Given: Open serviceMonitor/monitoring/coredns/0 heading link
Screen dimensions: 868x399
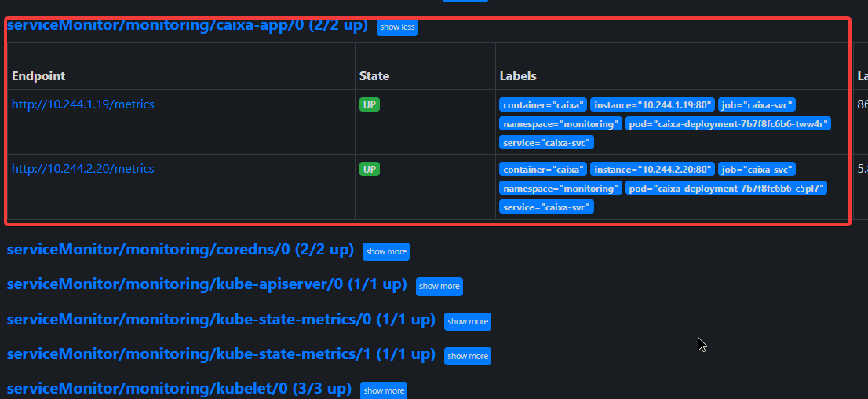Looking at the screenshot, I should 180,250.
